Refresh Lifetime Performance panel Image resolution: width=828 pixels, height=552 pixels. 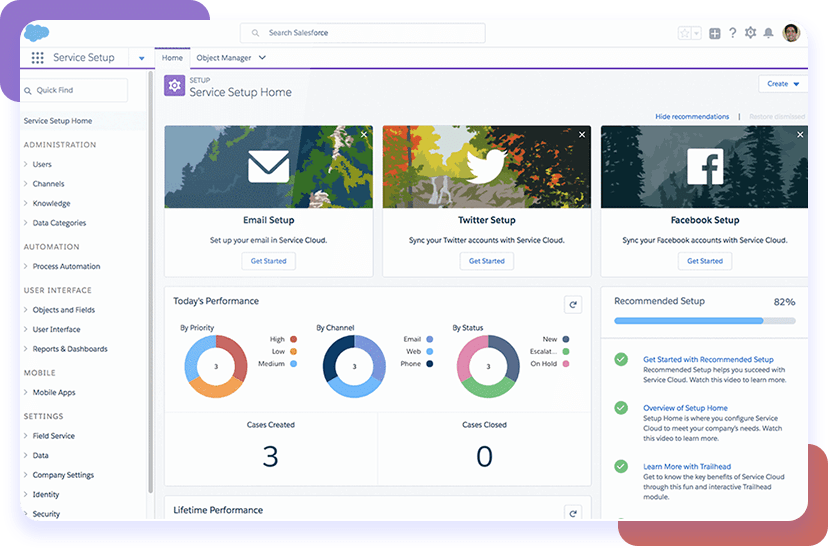click(573, 512)
